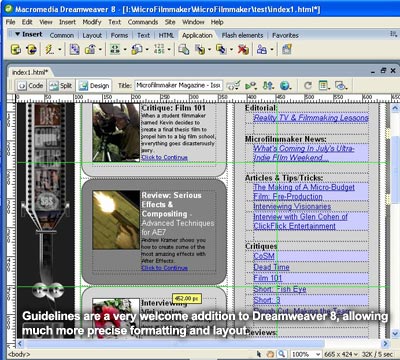Click the XSL Transformation icon
This screenshot has height=360, width=400.
click(x=287, y=50)
